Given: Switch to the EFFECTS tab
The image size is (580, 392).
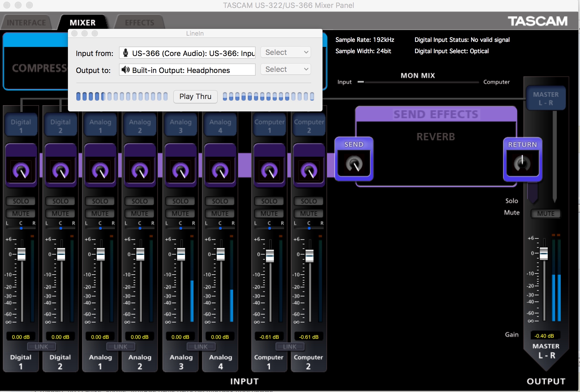Looking at the screenshot, I should (x=139, y=23).
